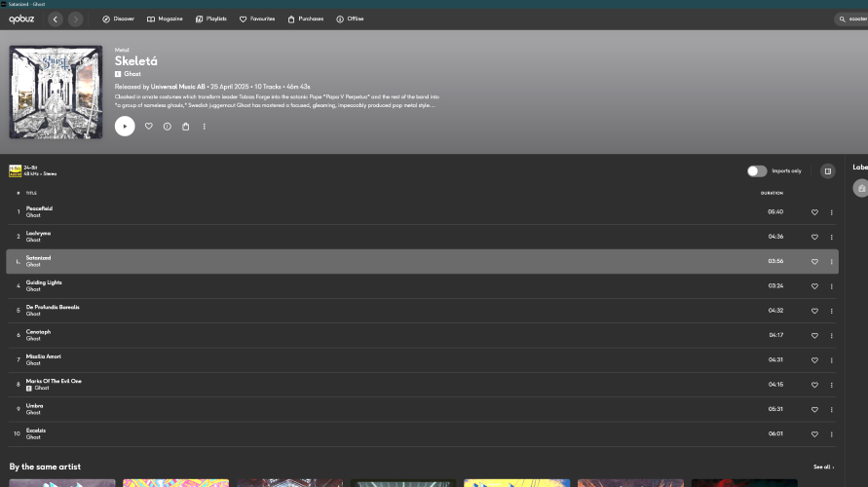The width and height of the screenshot is (868, 487).
Task: Open the Playlists section
Action: pos(210,19)
